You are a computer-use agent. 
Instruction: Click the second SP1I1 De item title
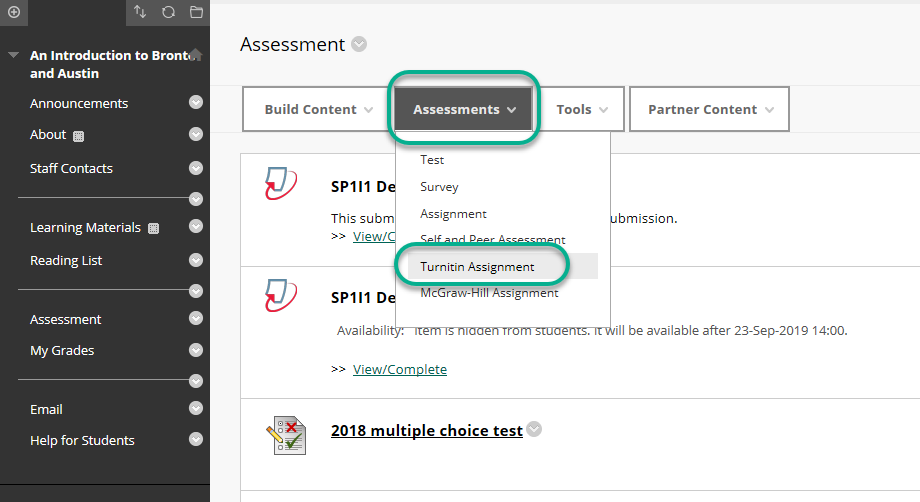363,298
